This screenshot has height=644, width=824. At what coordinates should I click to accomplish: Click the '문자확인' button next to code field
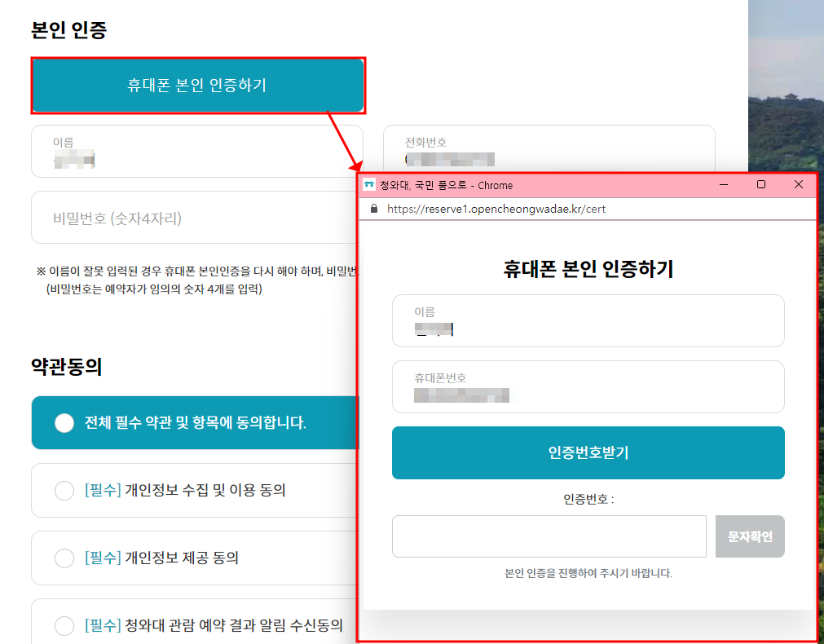coord(749,536)
